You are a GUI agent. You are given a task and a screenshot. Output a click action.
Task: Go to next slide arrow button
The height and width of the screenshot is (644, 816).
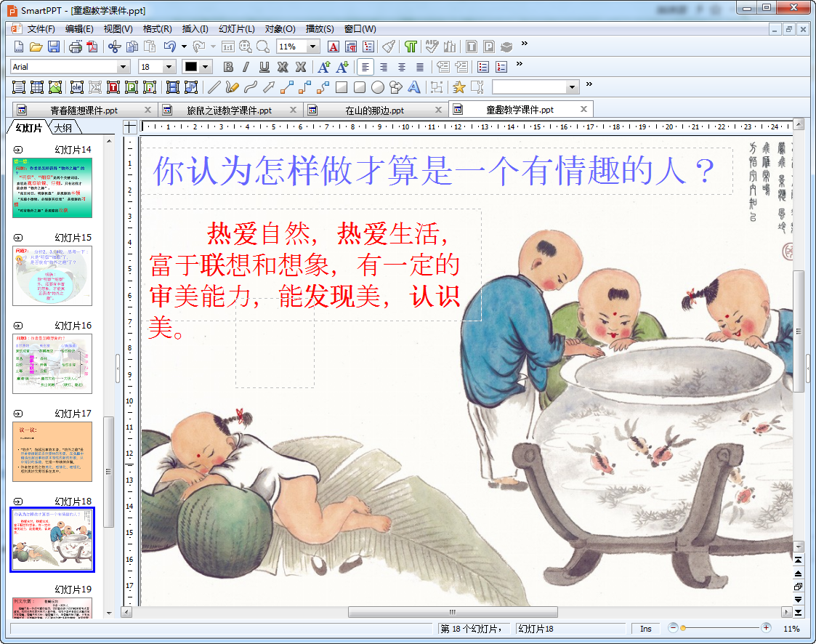click(x=799, y=600)
